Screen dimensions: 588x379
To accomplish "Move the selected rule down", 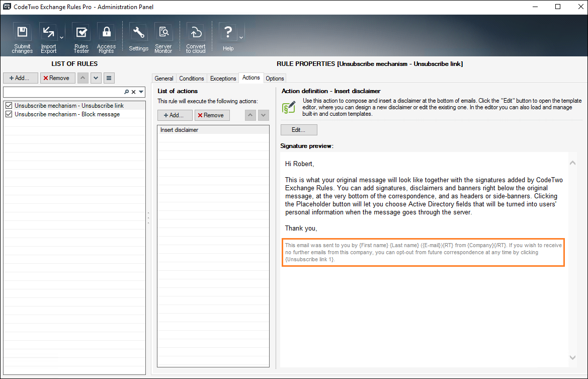I will tap(96, 78).
